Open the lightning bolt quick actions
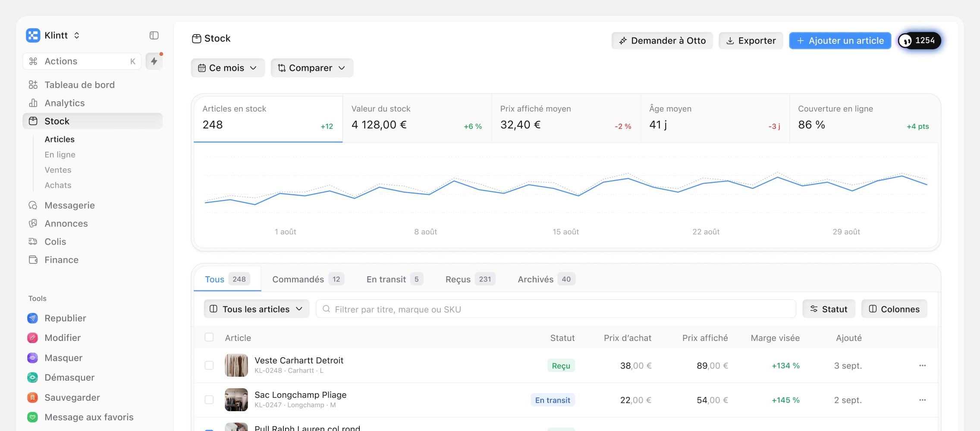This screenshot has height=431, width=980. [x=154, y=61]
